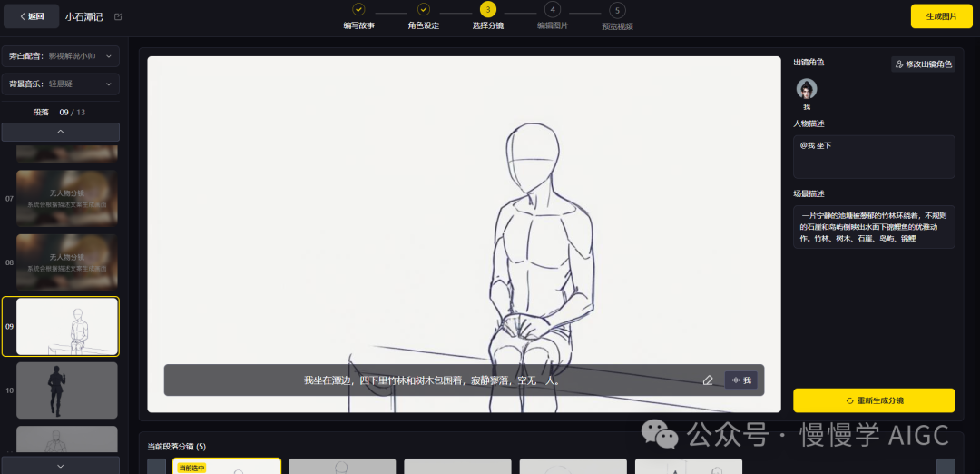This screenshot has width=980, height=474.
Task: Select the 当前选中 storyboard thumbnail
Action: (226, 467)
